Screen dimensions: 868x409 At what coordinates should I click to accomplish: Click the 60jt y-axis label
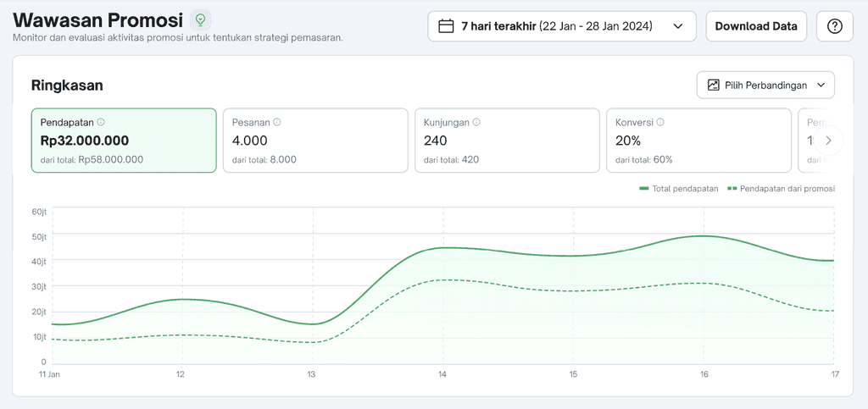pyautogui.click(x=39, y=211)
